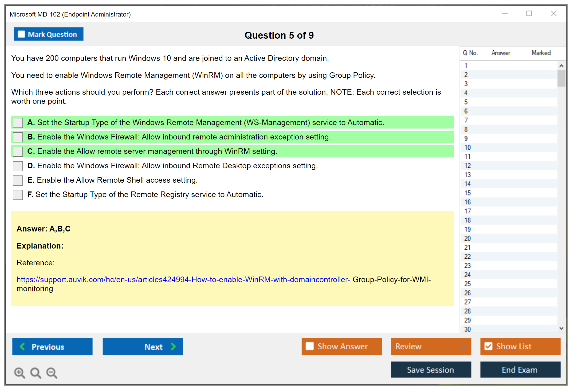Jump to question 7 in list
The image size is (574, 392).
466,120
